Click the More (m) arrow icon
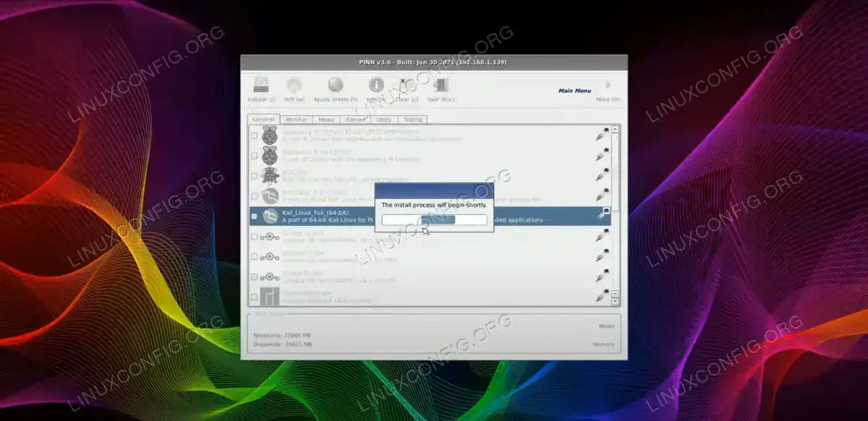The image size is (868, 421). (608, 85)
